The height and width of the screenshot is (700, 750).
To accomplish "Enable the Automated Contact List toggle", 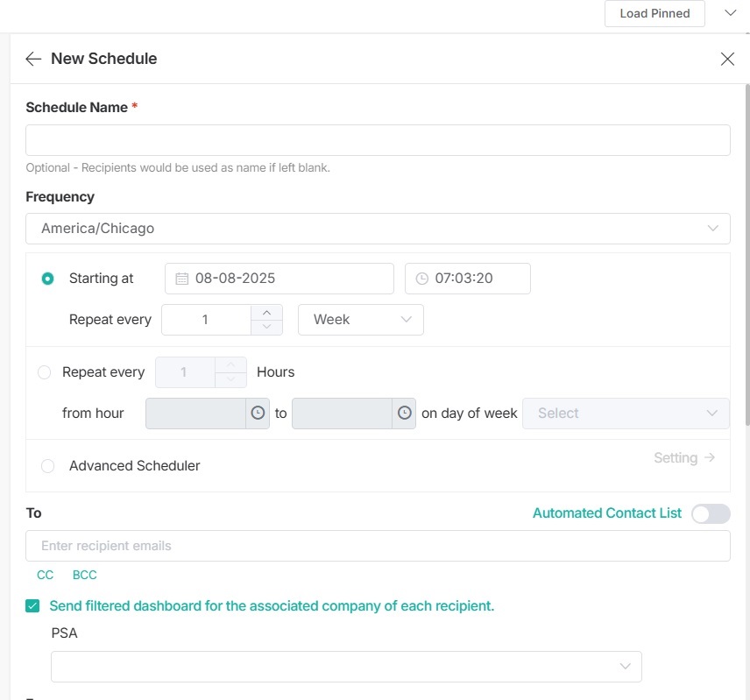I will point(710,513).
